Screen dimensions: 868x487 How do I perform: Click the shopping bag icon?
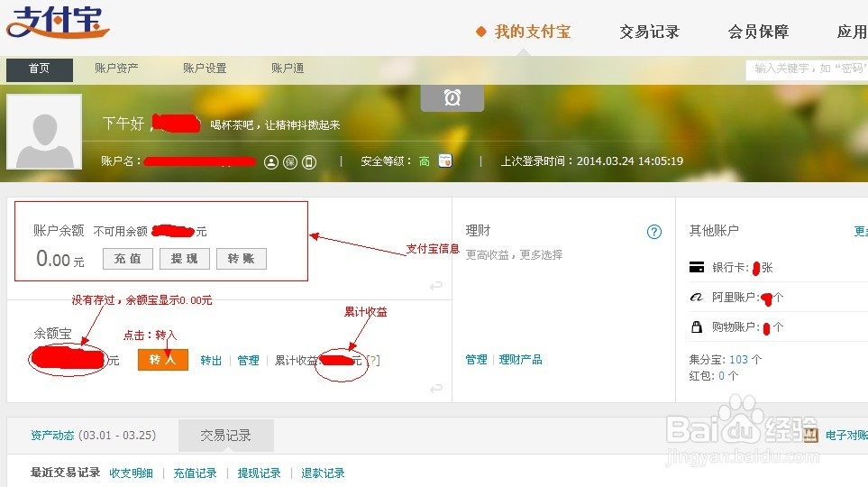click(x=697, y=326)
